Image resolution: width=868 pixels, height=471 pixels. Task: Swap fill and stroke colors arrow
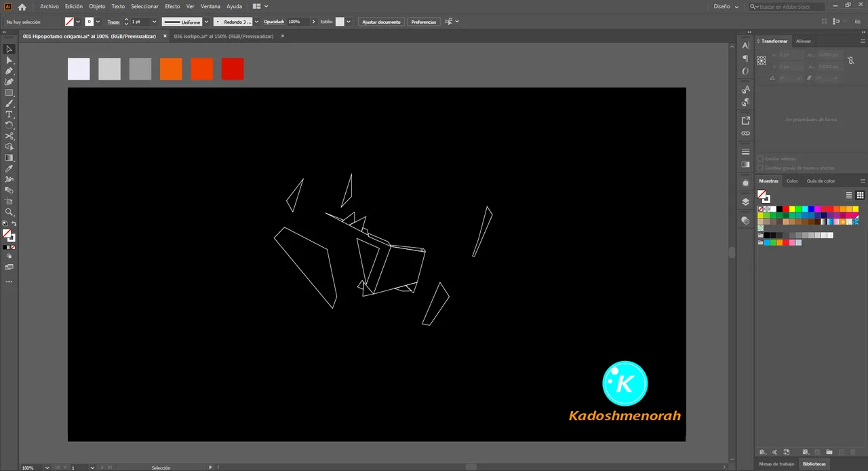pyautogui.click(x=14, y=223)
